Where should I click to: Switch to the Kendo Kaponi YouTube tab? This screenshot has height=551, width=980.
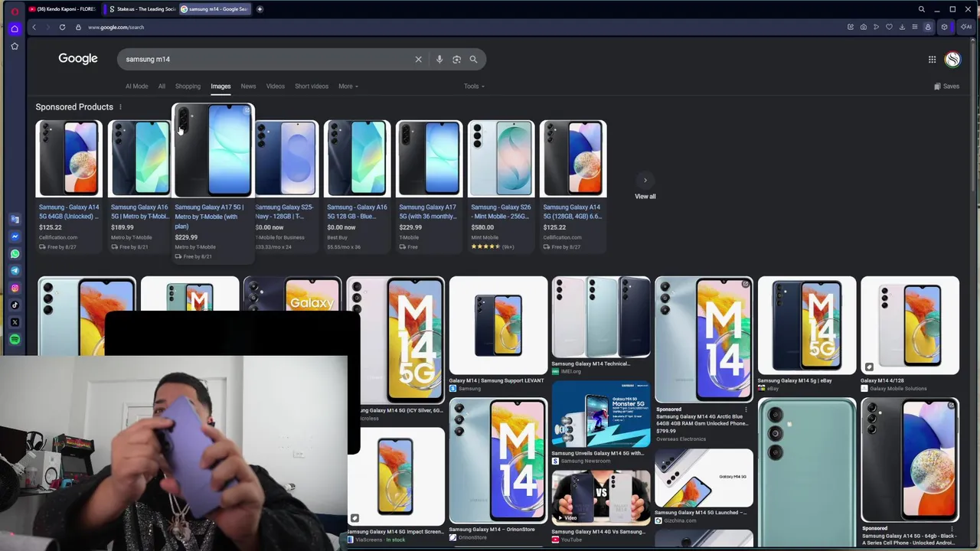(x=63, y=9)
